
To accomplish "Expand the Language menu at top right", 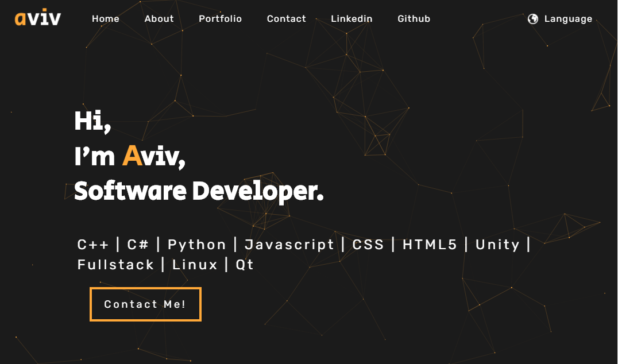I will [x=560, y=18].
